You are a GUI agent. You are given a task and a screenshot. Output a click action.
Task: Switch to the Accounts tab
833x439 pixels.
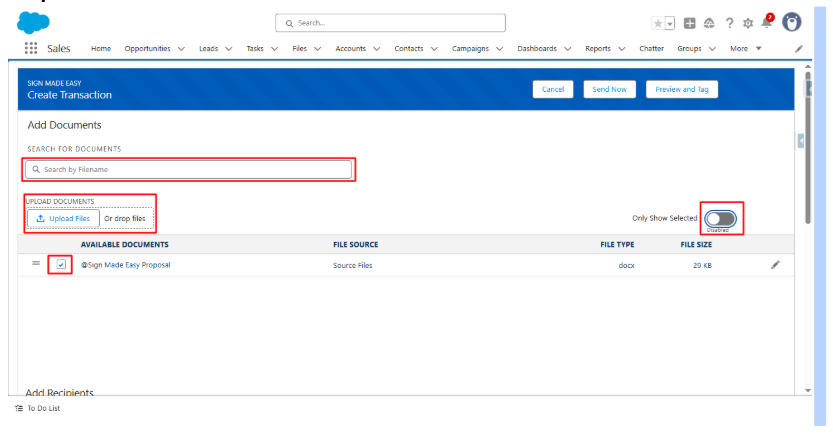tap(351, 48)
